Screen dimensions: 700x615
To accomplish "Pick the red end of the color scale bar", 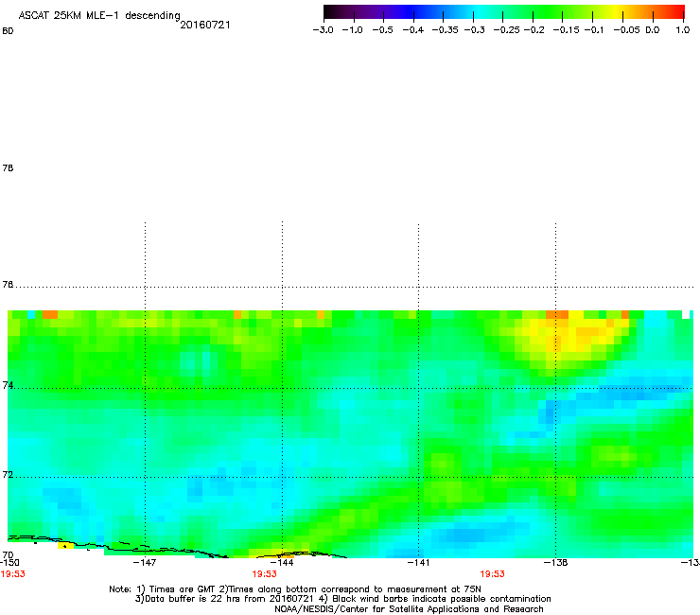I will click(677, 11).
